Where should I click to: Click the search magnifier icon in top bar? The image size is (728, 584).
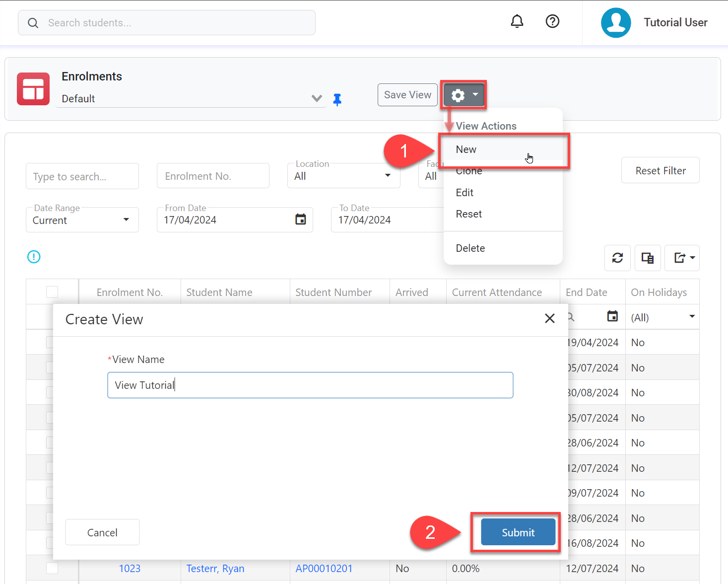pyautogui.click(x=33, y=23)
